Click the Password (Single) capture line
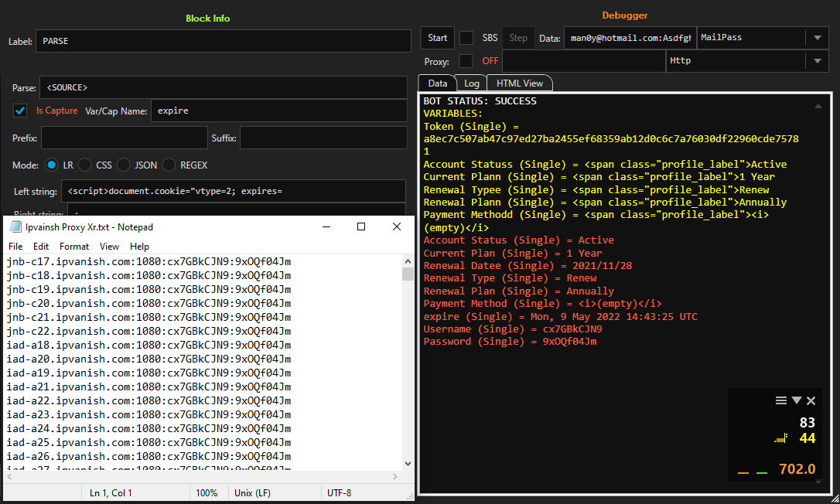 click(x=510, y=341)
